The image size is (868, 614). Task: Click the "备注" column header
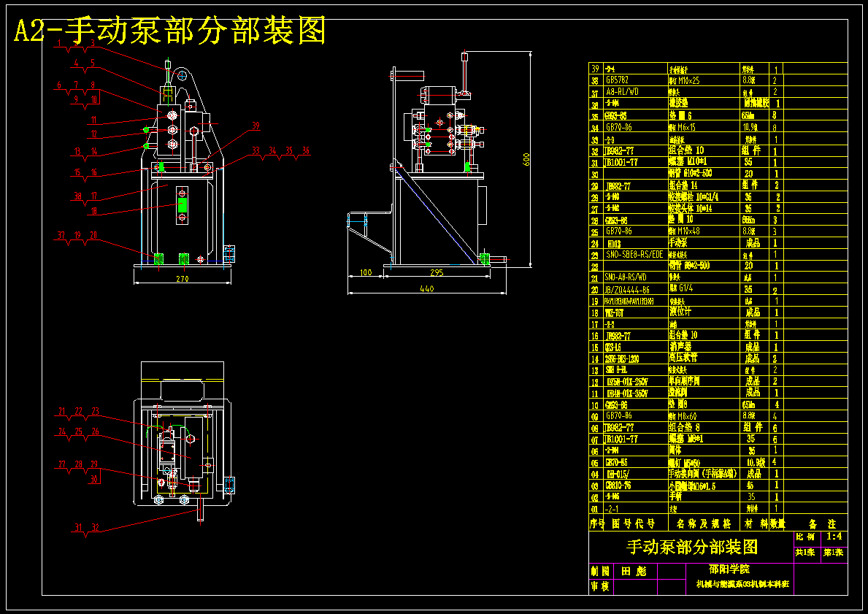click(822, 523)
